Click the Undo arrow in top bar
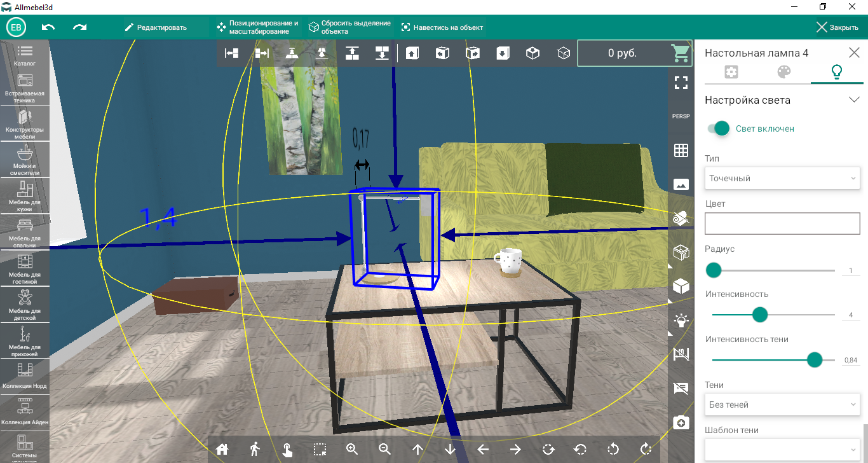Image resolution: width=868 pixels, height=463 pixels. point(48,27)
